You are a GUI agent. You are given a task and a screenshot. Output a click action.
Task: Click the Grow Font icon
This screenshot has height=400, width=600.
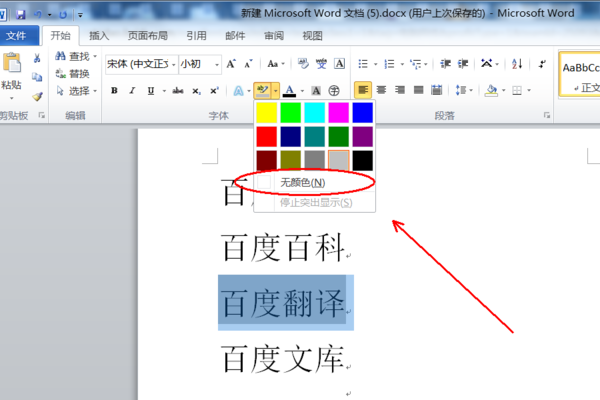tap(231, 64)
